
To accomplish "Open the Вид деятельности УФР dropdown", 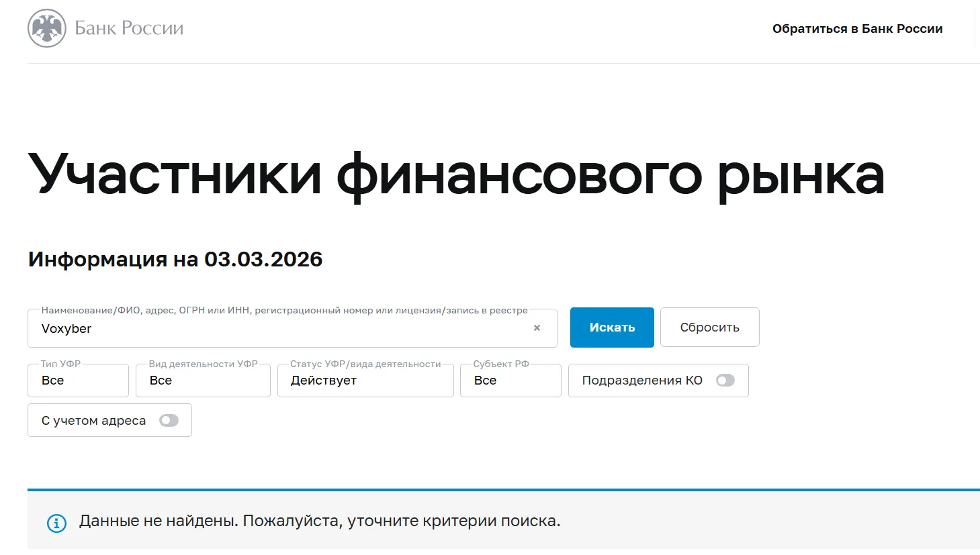I will (x=203, y=381).
